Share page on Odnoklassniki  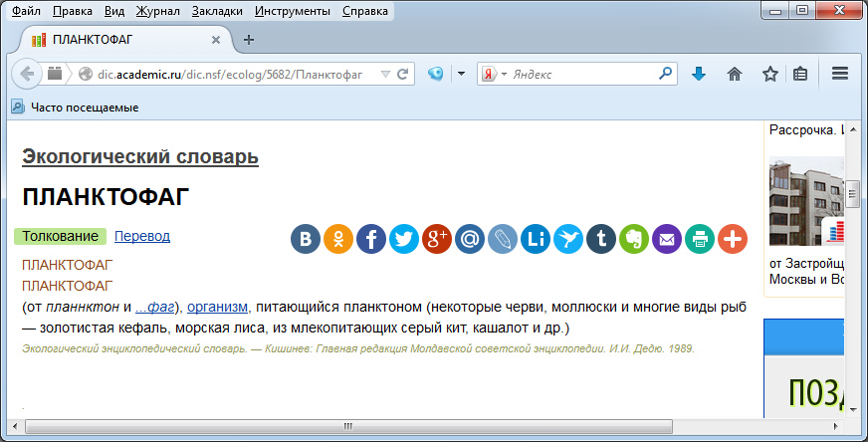point(338,239)
